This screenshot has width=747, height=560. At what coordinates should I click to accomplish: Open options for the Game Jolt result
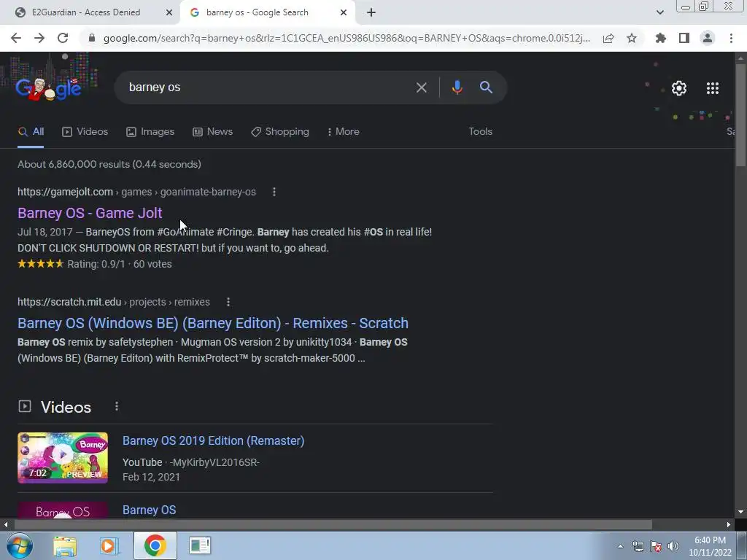click(274, 192)
